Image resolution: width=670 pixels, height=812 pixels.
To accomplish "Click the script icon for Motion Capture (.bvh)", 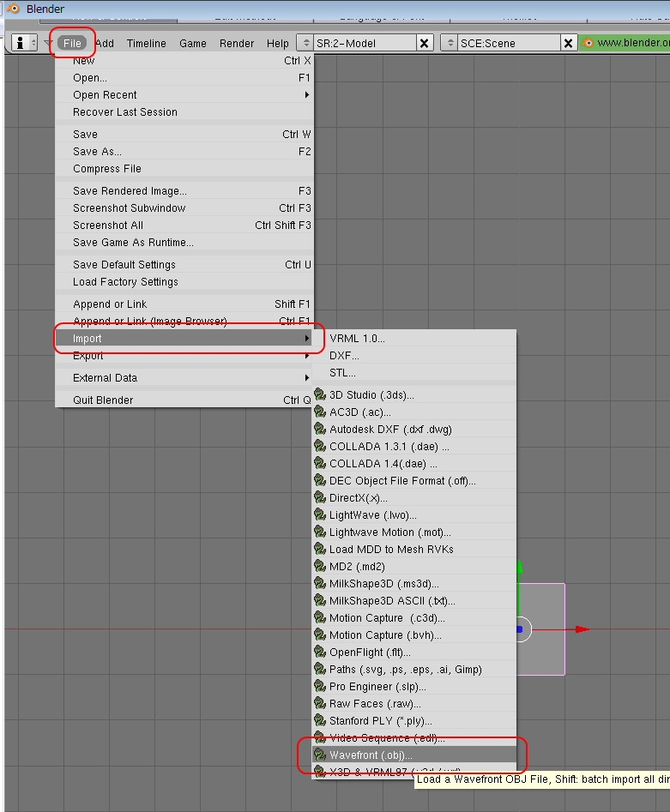I will [320, 635].
